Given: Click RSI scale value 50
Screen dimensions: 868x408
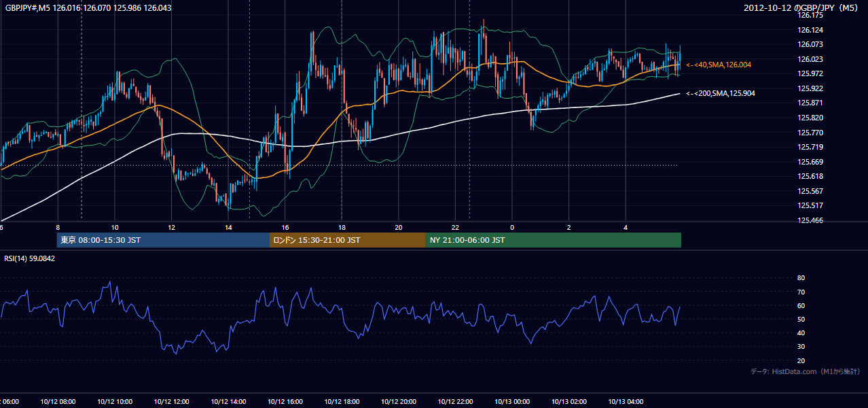Looking at the screenshot, I should pyautogui.click(x=801, y=319).
